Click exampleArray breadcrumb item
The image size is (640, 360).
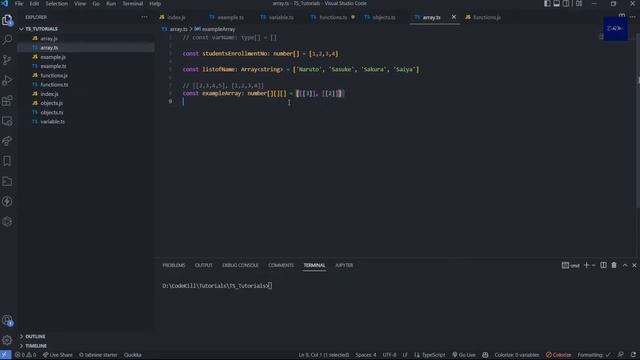pos(215,29)
